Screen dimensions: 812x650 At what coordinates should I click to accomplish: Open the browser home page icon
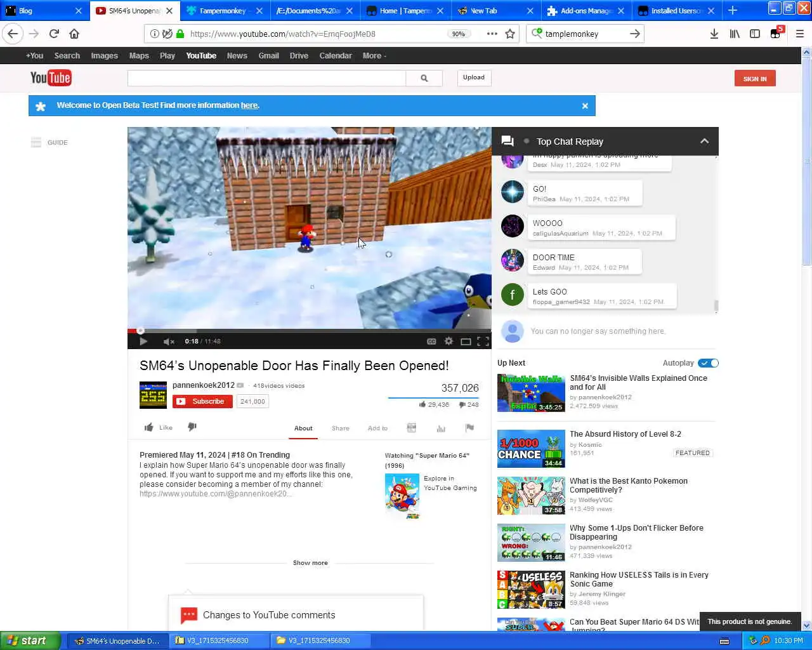coord(74,34)
